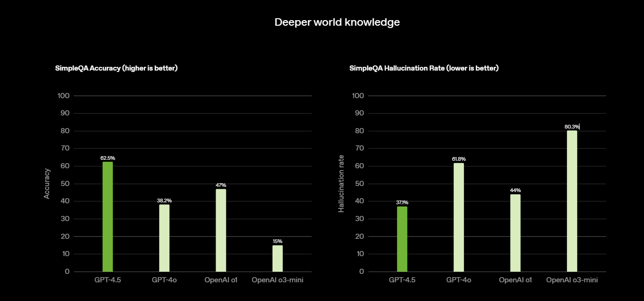Click the 37.1% value label
This screenshot has height=301, width=644.
402,202
